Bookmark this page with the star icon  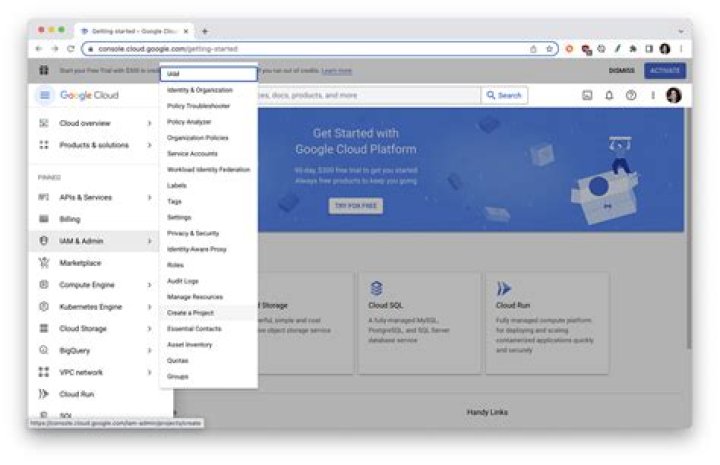coord(549,49)
